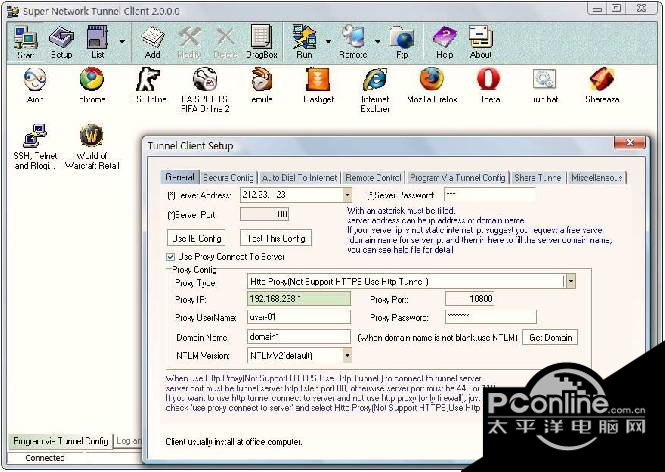This screenshot has width=665, height=472.
Task: Expand the Proxy Type dropdown
Action: click(x=571, y=281)
